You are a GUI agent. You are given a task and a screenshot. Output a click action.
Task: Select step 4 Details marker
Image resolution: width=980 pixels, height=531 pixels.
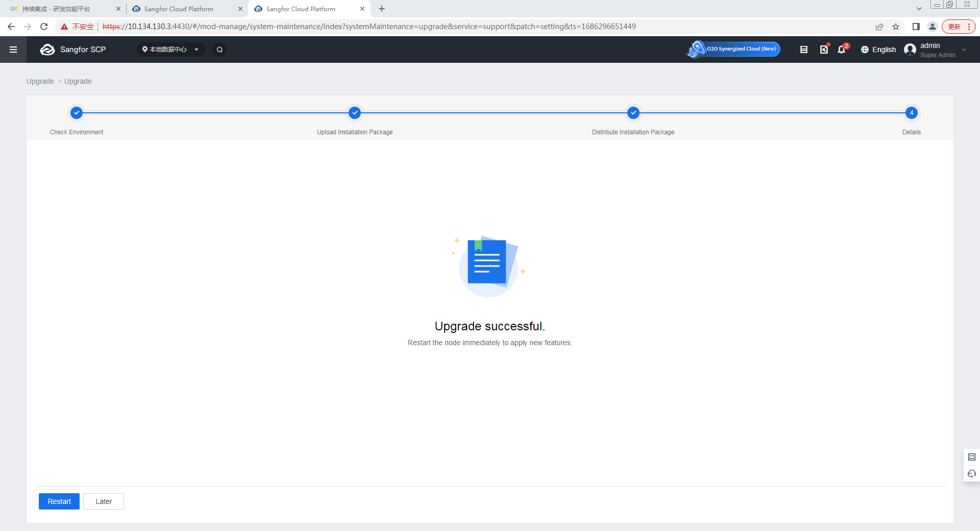tap(912, 113)
